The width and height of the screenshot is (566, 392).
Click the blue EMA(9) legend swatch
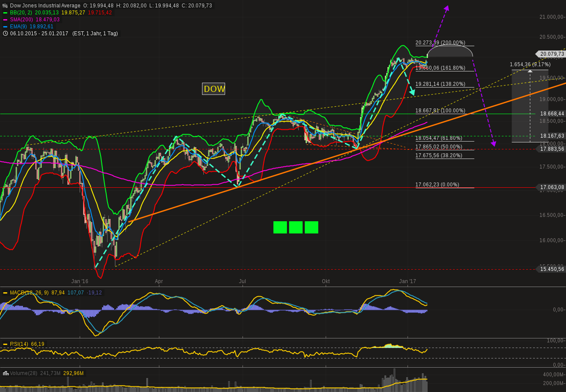pos(5,27)
